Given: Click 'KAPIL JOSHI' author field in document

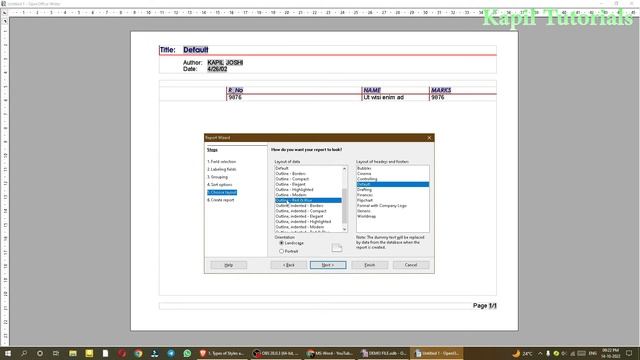Looking at the screenshot, I should [225, 62].
